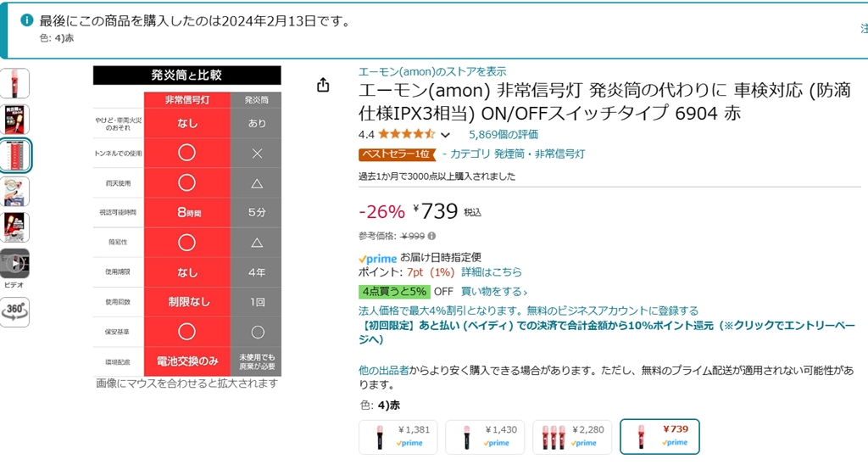Click the ¥739 price text
Image resolution: width=868 pixels, height=470 pixels.
point(435,211)
